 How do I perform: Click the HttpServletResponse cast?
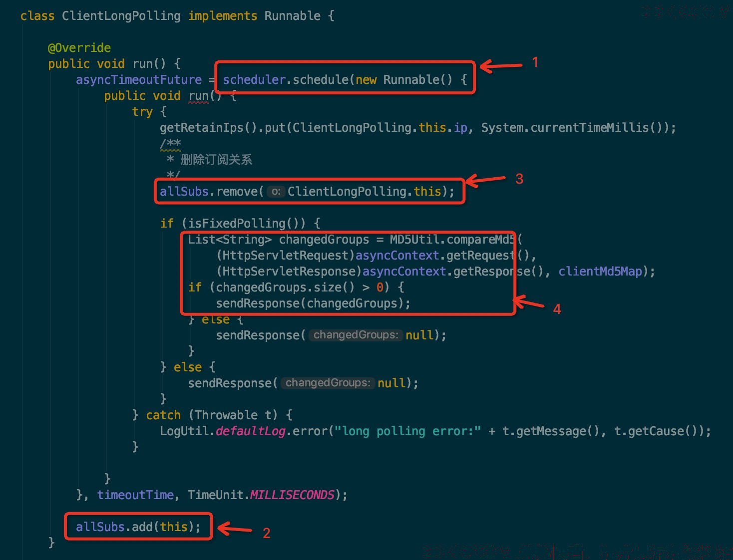289,272
